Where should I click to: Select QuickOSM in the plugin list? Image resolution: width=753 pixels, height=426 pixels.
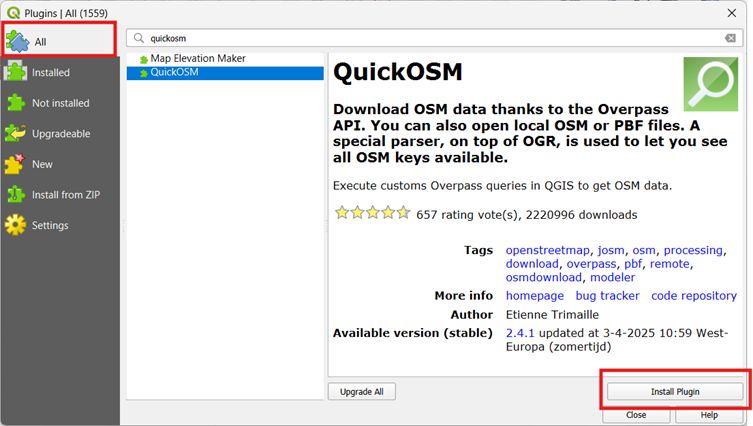click(x=173, y=73)
